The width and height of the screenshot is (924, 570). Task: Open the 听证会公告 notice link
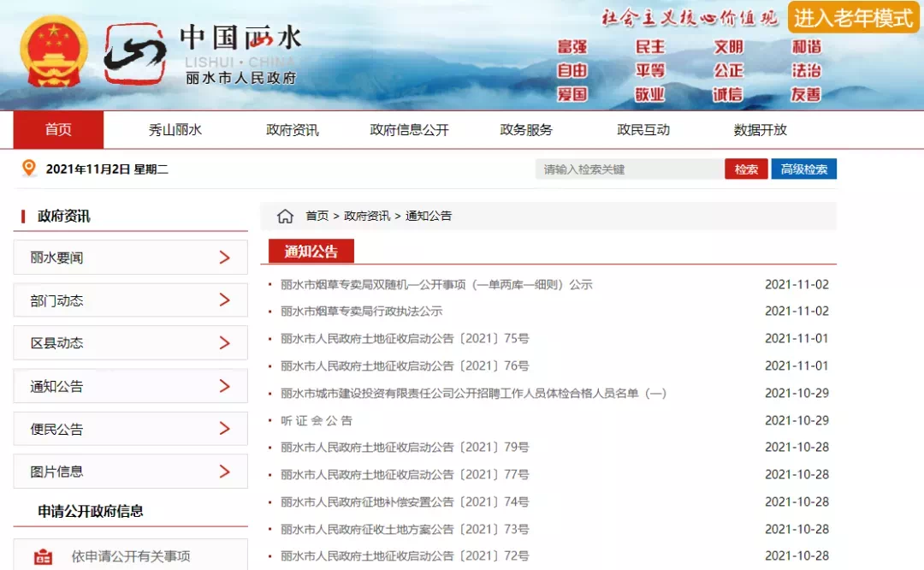317,420
